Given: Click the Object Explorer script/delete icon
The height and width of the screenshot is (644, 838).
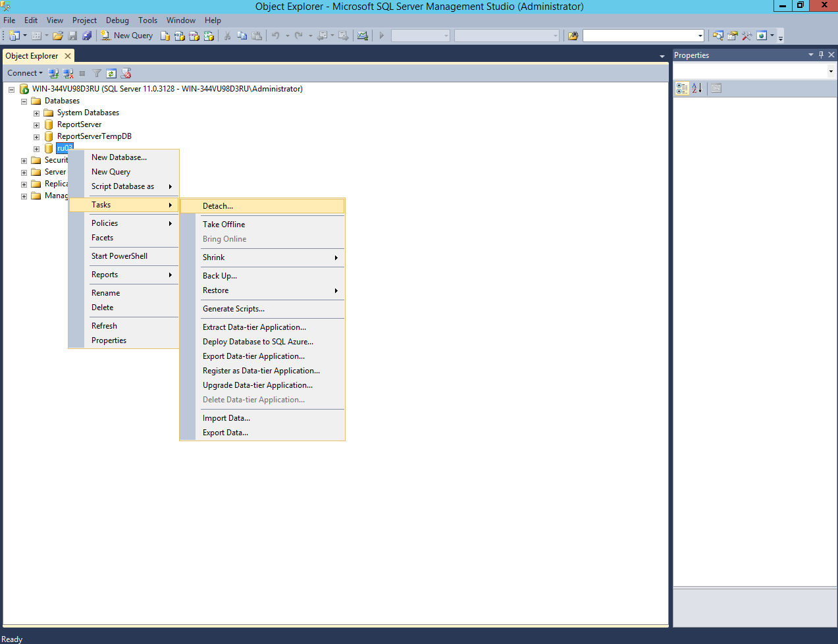Looking at the screenshot, I should point(126,73).
